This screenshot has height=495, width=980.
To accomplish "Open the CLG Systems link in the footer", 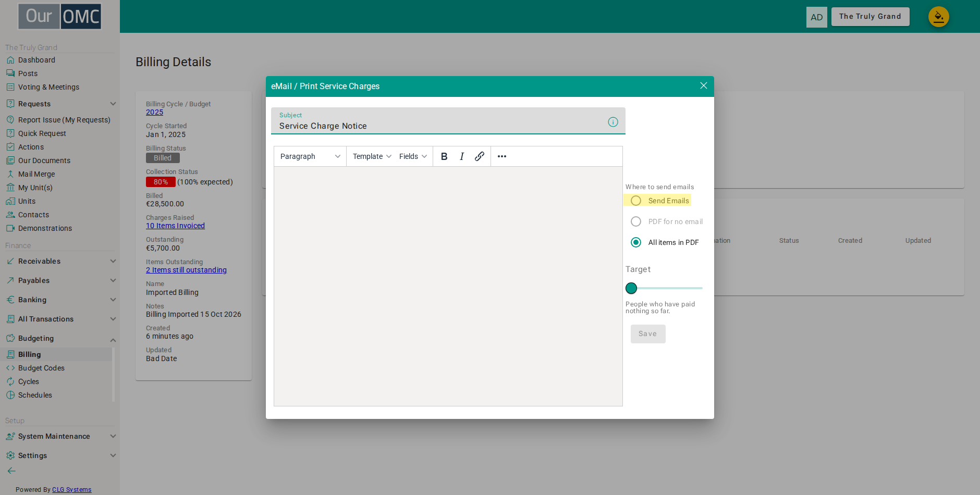I will [x=71, y=489].
